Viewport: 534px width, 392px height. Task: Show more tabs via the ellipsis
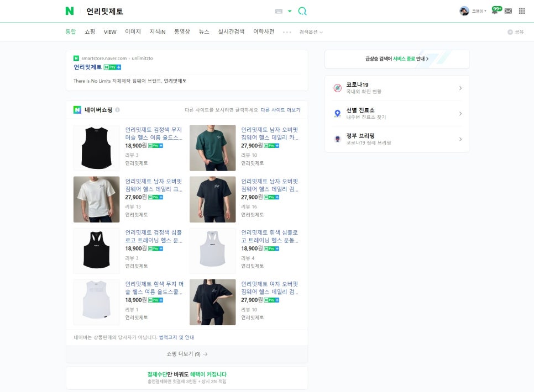point(287,32)
